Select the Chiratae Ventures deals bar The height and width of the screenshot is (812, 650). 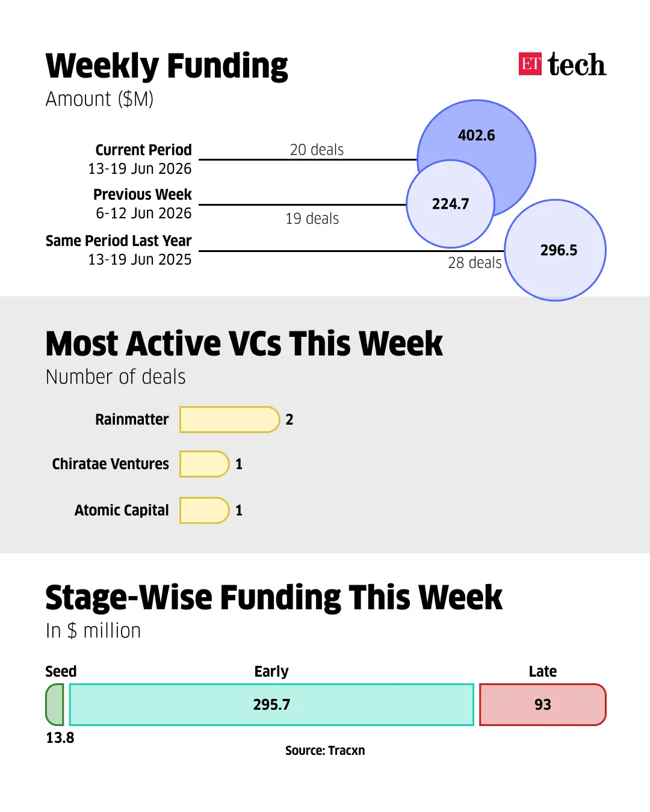click(205, 464)
